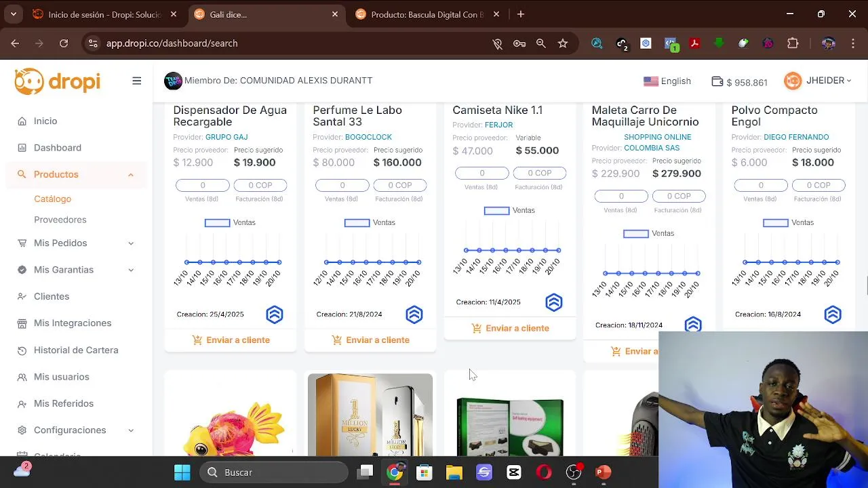The height and width of the screenshot is (488, 868).
Task: Click verified badge on Perfume Le Labo card
Action: [414, 314]
